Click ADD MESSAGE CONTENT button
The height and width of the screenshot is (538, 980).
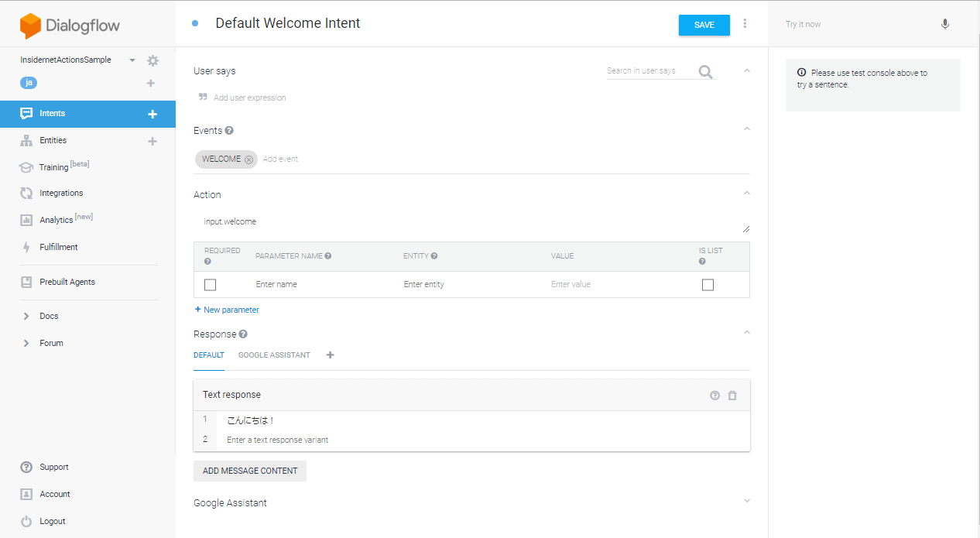(250, 471)
